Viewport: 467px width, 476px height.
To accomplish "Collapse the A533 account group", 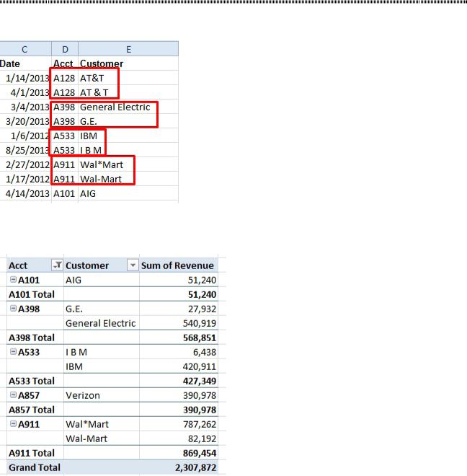I will tap(13, 351).
